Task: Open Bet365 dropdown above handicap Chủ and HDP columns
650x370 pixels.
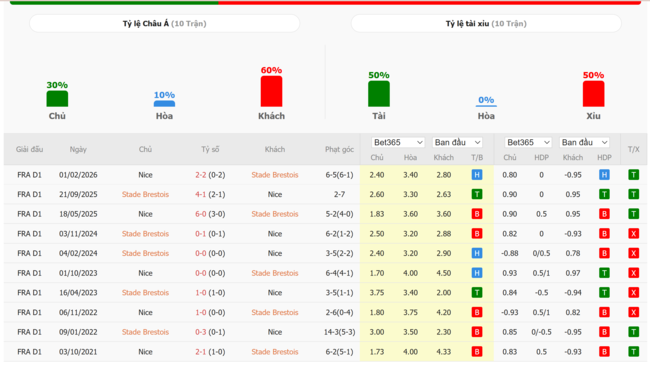Action: (528, 143)
